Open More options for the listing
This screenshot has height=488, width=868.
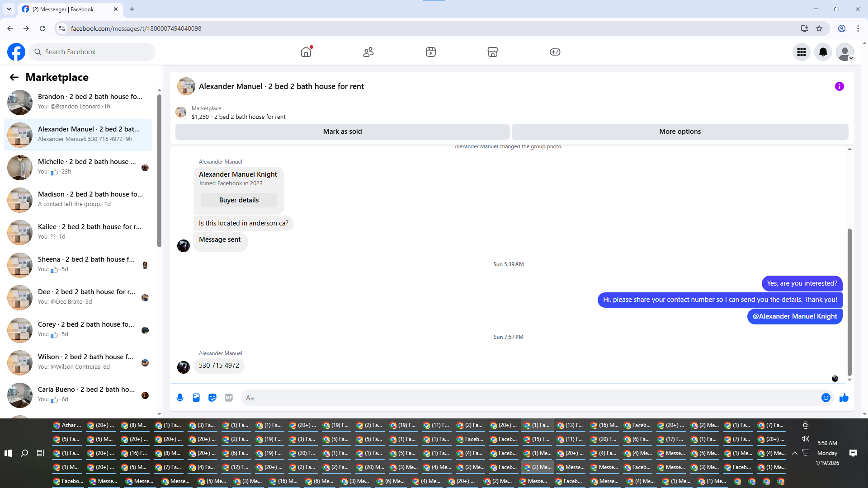pyautogui.click(x=679, y=131)
